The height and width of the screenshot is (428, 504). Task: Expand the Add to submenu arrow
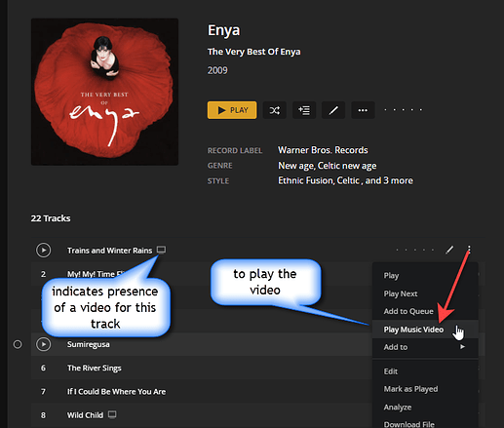coord(462,347)
